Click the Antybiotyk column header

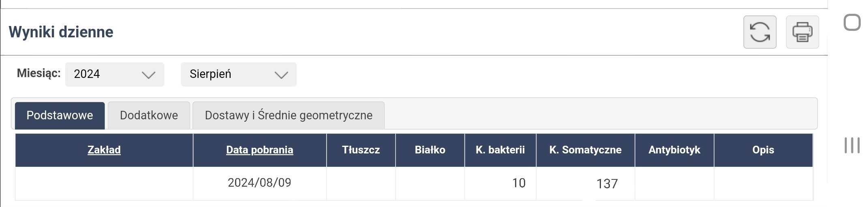pos(674,150)
